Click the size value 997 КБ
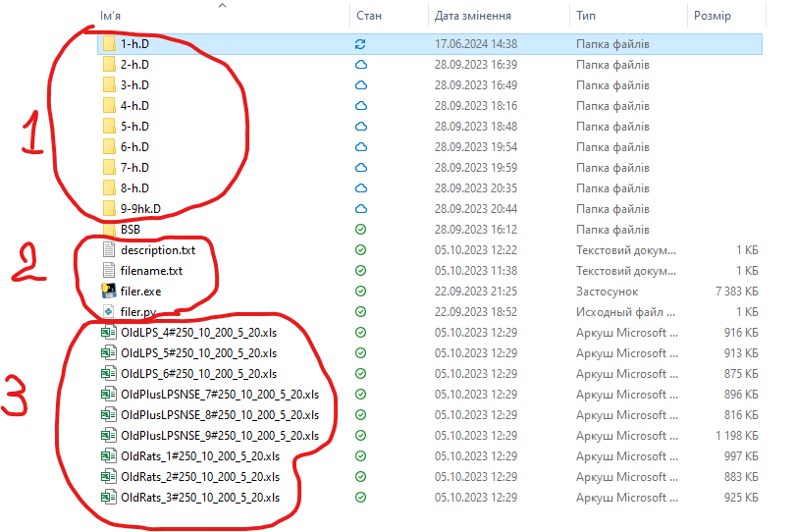794x532 pixels. [741, 456]
